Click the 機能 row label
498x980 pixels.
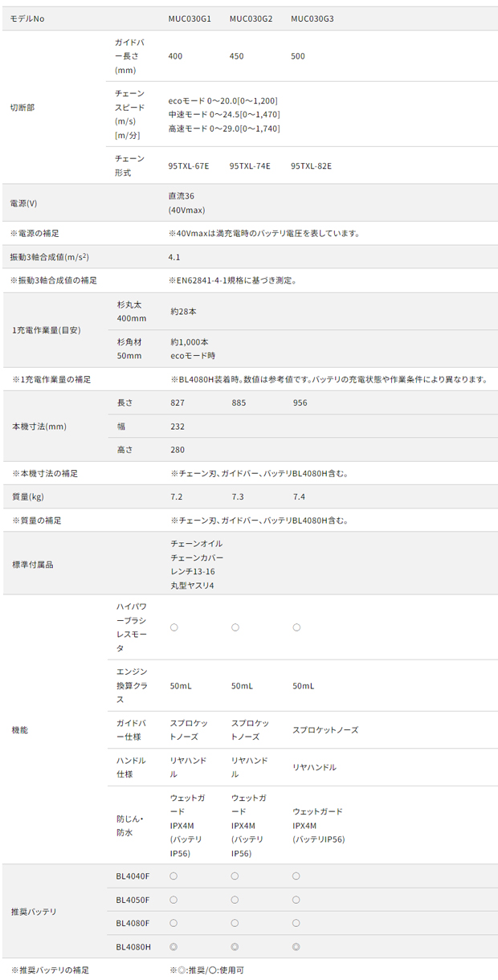point(20,730)
